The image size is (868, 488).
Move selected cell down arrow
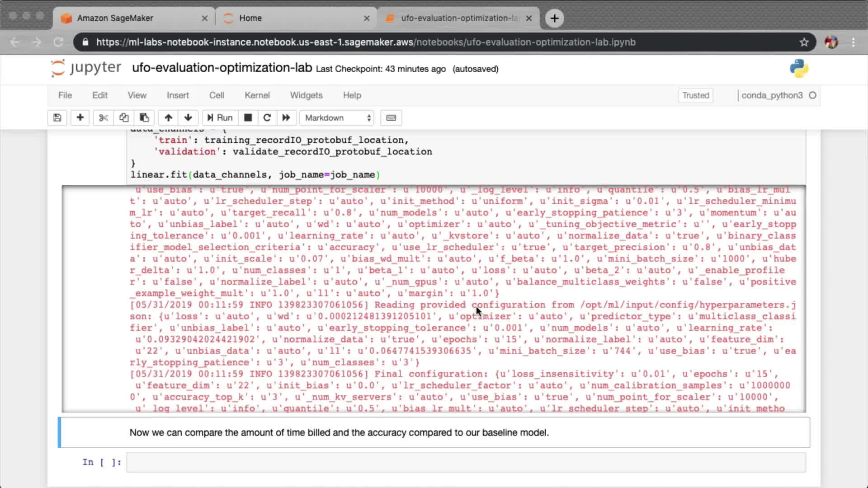click(x=188, y=117)
